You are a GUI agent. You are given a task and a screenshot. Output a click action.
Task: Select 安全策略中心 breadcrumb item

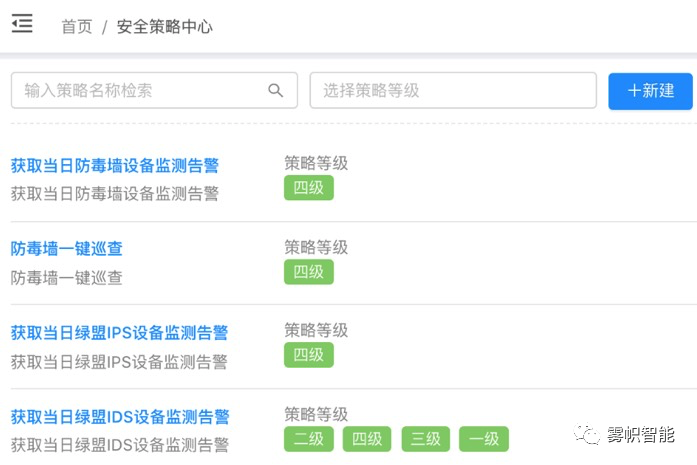pyautogui.click(x=165, y=27)
